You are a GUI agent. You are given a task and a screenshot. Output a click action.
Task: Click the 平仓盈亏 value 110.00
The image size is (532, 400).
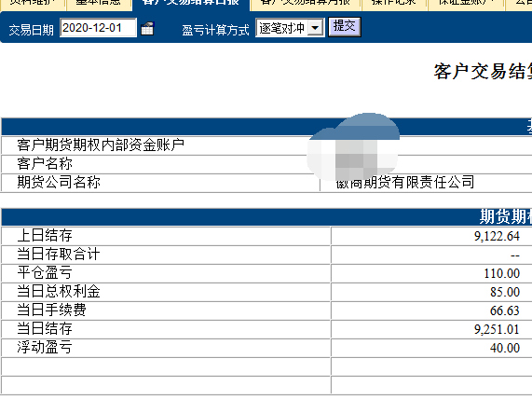tap(501, 273)
